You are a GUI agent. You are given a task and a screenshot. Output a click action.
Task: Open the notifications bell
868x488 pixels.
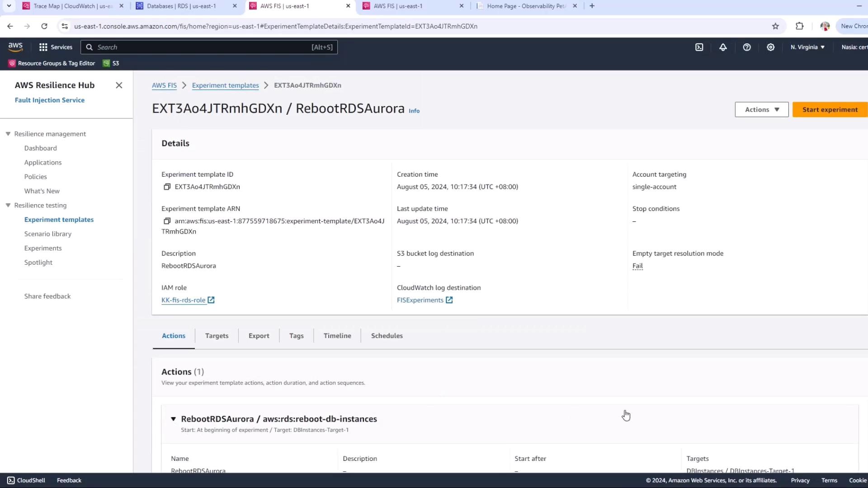[723, 47]
